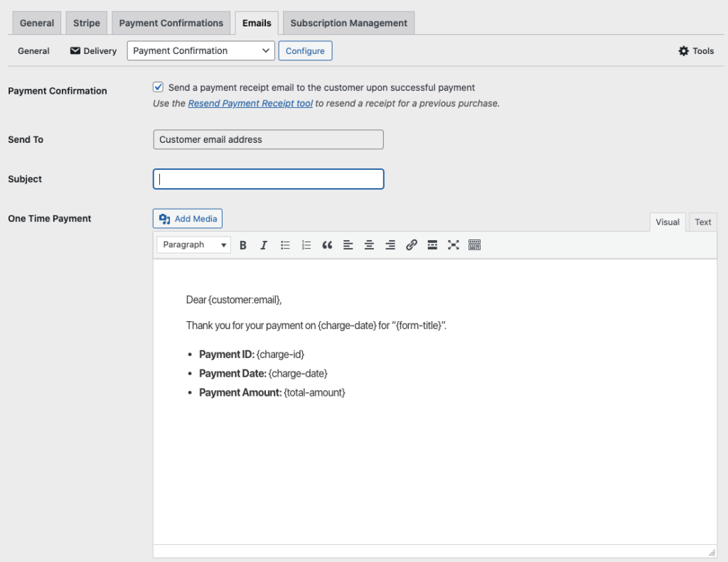Image resolution: width=728 pixels, height=562 pixels.
Task: Enter fullscreen distraction-free mode
Action: point(453,245)
